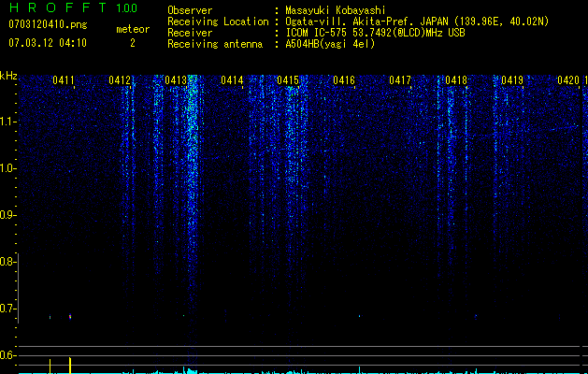This screenshot has width=588, height=374.
Task: Click the 0417 time marker
Action: (400, 80)
